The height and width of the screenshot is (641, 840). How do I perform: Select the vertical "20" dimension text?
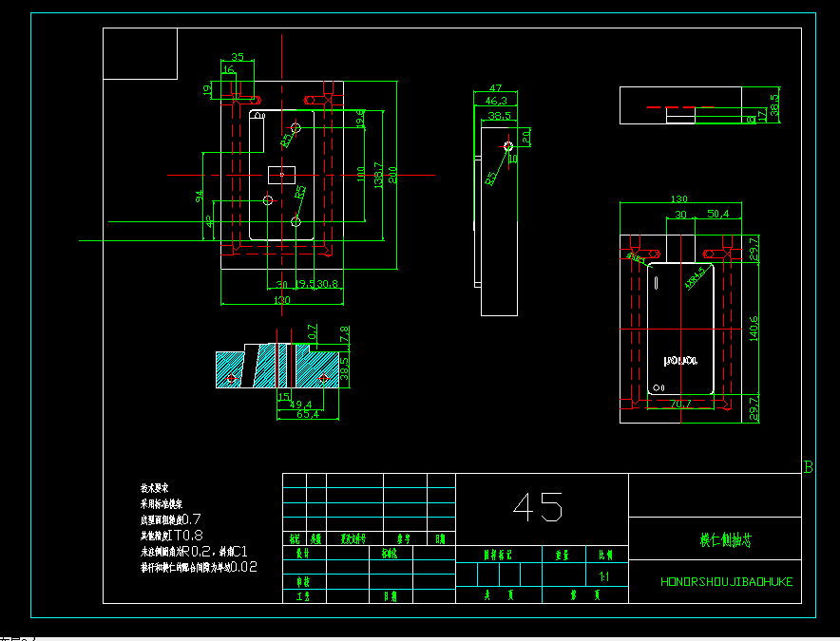coord(526,137)
